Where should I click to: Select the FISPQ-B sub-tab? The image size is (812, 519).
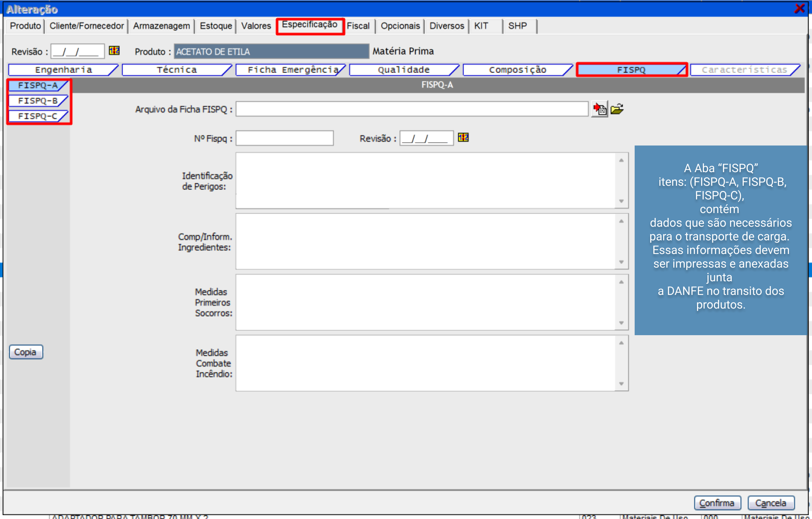coord(38,100)
